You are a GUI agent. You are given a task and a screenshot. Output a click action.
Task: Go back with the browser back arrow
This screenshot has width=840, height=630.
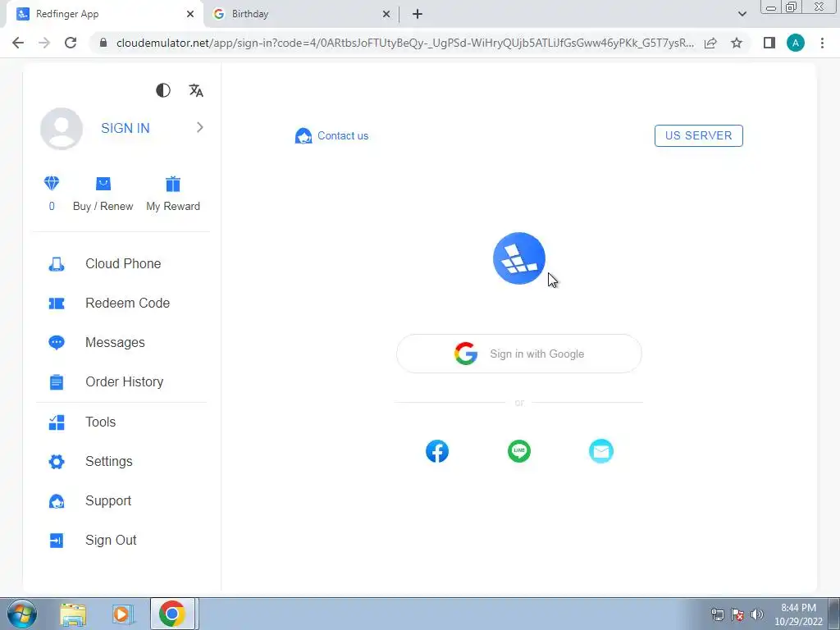click(18, 43)
